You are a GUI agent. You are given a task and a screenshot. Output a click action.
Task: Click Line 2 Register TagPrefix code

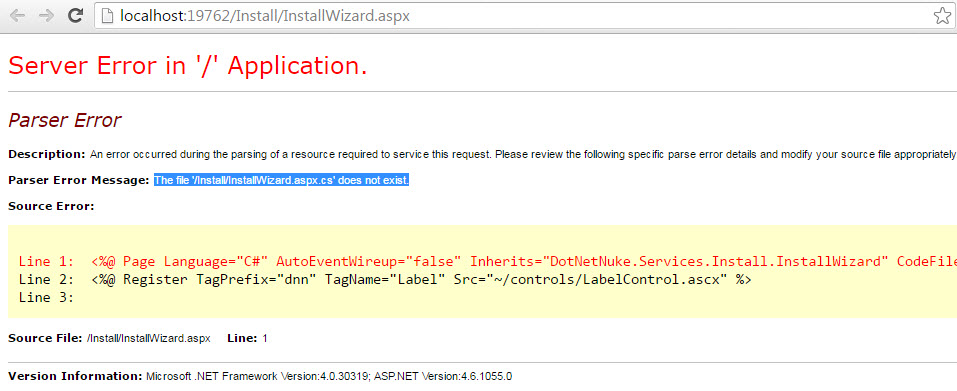tap(385, 280)
